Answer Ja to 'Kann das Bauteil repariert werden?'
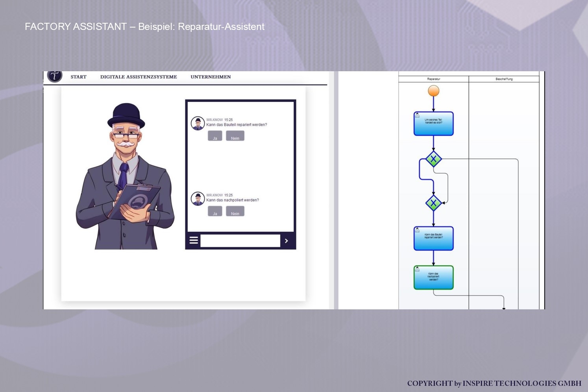This screenshot has width=588, height=392. (x=215, y=136)
